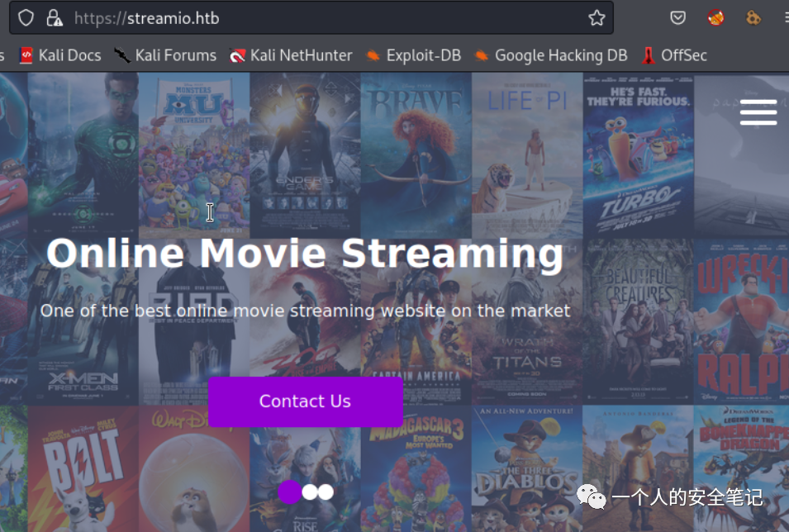Image resolution: width=789 pixels, height=532 pixels.
Task: Bookmark this page with the star icon
Action: (x=597, y=18)
